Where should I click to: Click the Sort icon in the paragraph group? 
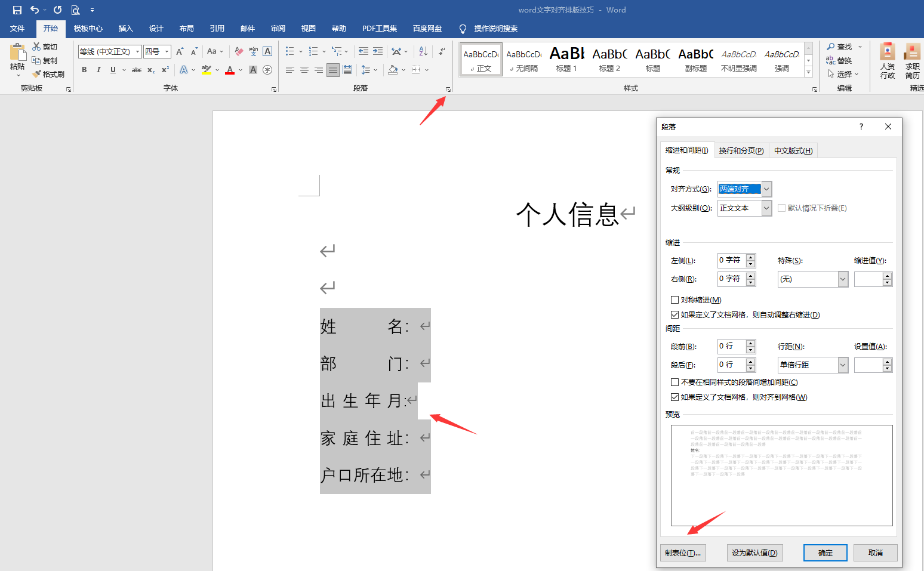(x=423, y=51)
